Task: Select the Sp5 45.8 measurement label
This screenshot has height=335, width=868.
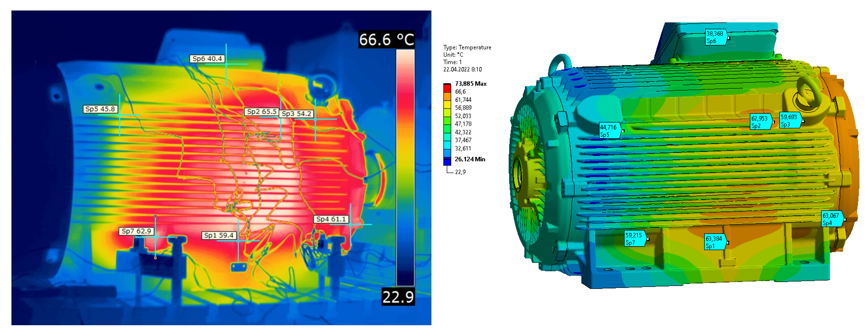Action: 100,109
